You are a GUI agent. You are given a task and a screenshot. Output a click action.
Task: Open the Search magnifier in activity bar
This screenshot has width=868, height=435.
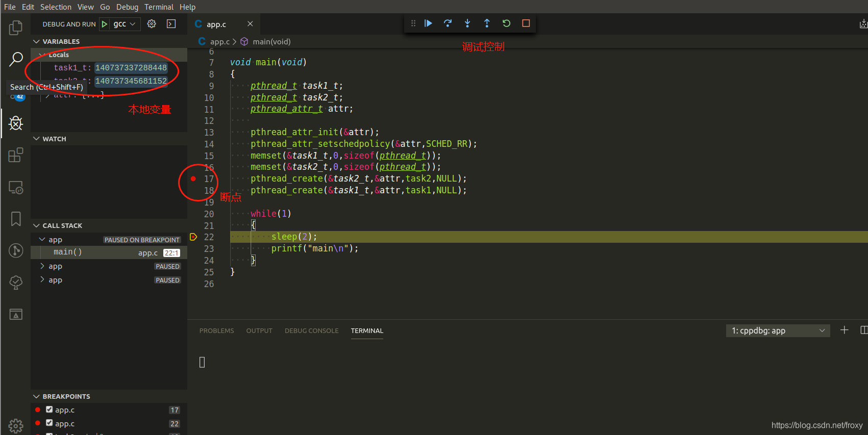16,60
